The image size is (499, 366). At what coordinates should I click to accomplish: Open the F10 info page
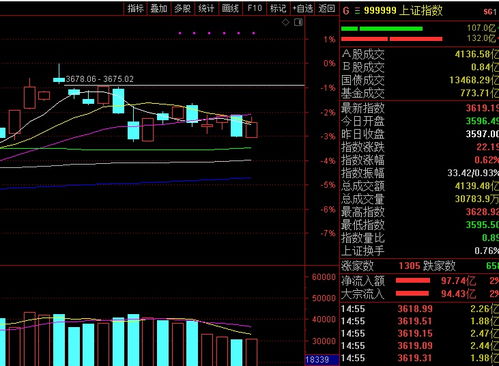tap(254, 8)
